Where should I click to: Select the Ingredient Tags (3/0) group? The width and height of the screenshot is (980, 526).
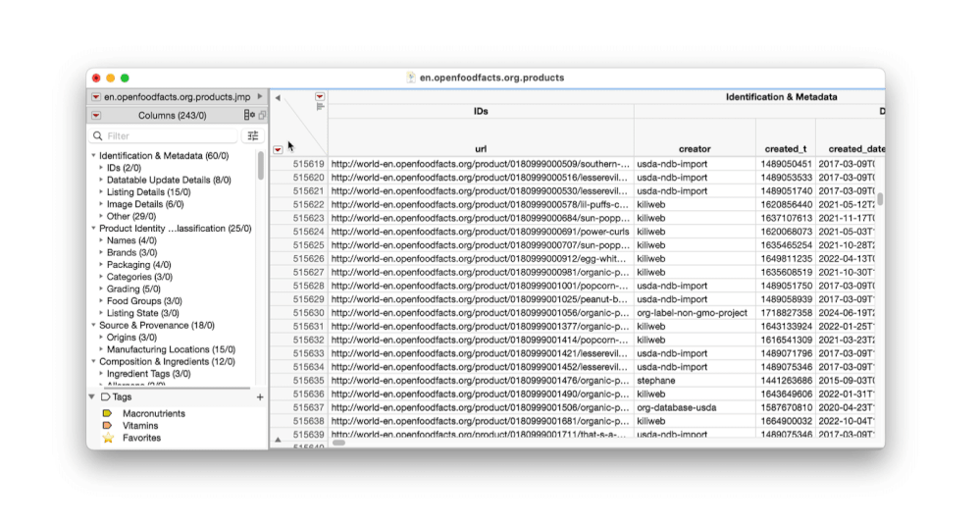tap(149, 373)
